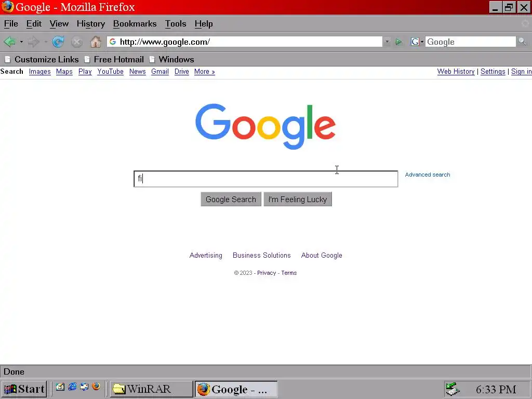
Task: Open the About Google footer link
Action: point(322,255)
